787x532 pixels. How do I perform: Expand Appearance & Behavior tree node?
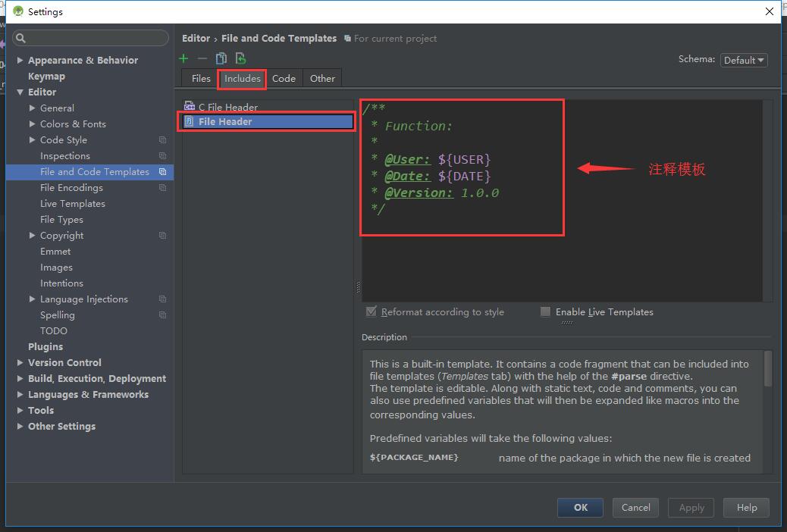(x=20, y=61)
